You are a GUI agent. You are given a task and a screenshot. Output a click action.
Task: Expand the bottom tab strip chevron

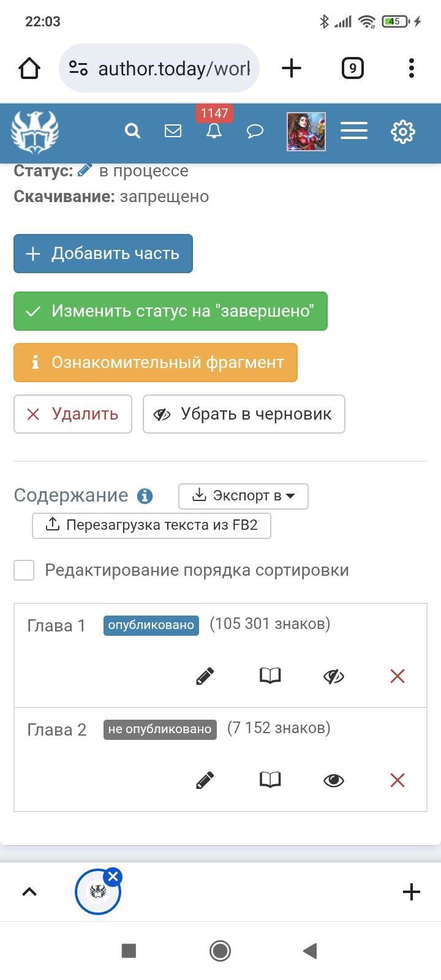[x=29, y=892]
